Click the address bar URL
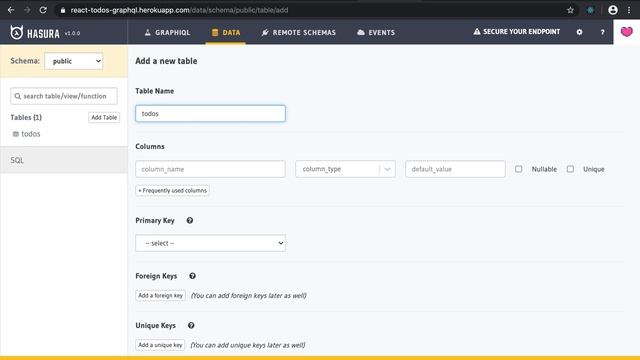Viewport: 640px width, 360px height. point(179,10)
